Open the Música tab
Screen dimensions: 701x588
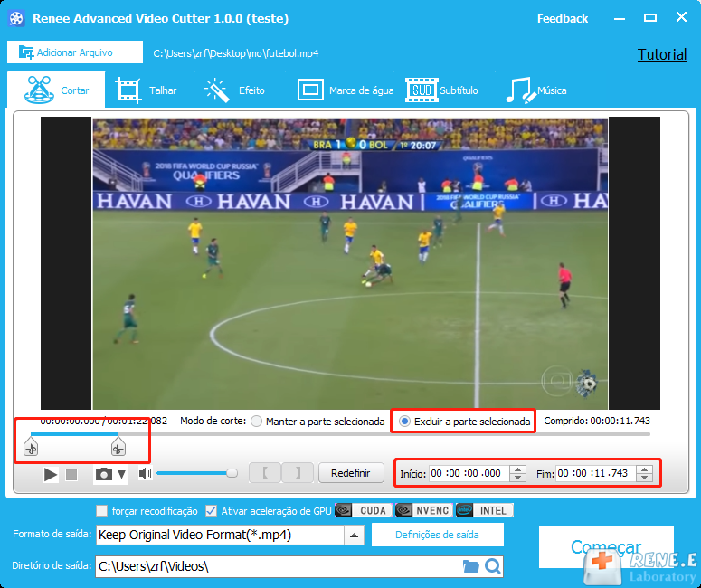pyautogui.click(x=536, y=90)
